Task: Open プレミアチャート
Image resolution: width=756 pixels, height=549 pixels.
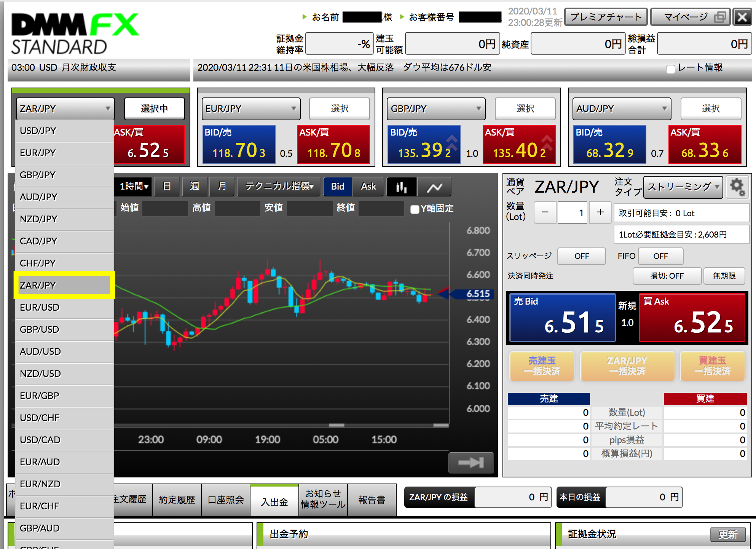Action: [x=606, y=17]
